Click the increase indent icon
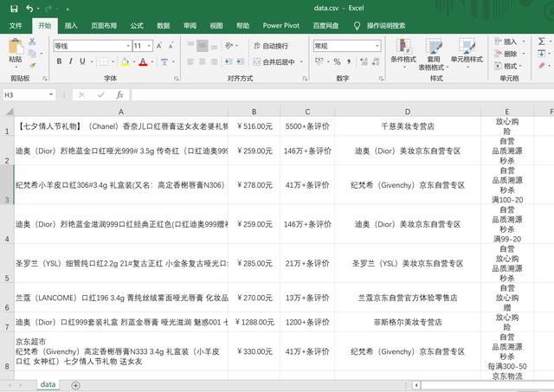This screenshot has width=554, height=392. pyautogui.click(x=241, y=61)
